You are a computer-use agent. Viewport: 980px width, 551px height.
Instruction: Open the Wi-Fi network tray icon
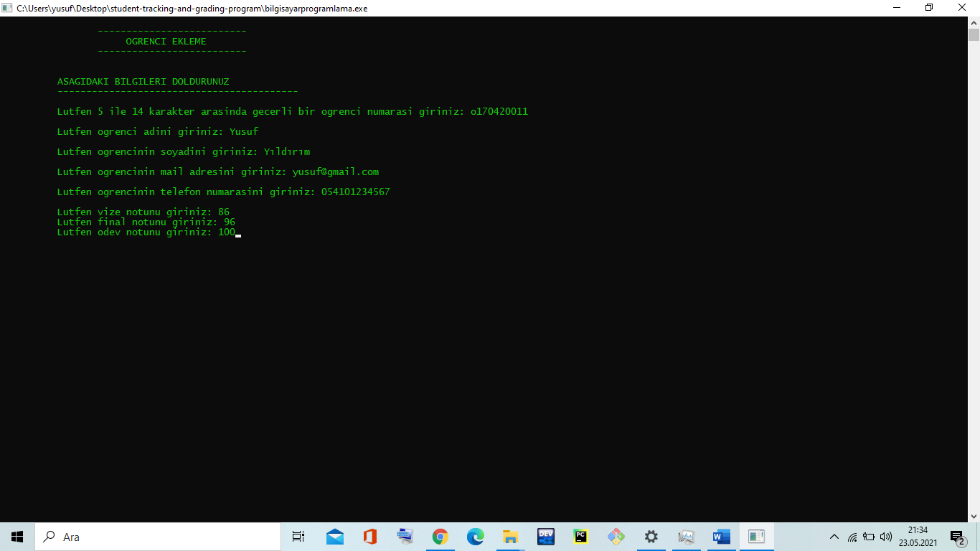(852, 537)
